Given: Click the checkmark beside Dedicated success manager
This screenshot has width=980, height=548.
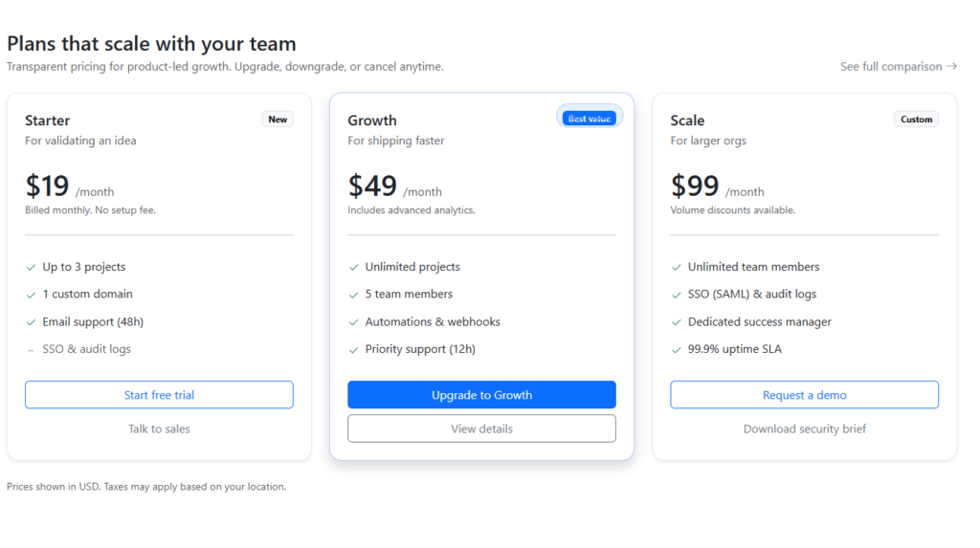Looking at the screenshot, I should pos(677,322).
